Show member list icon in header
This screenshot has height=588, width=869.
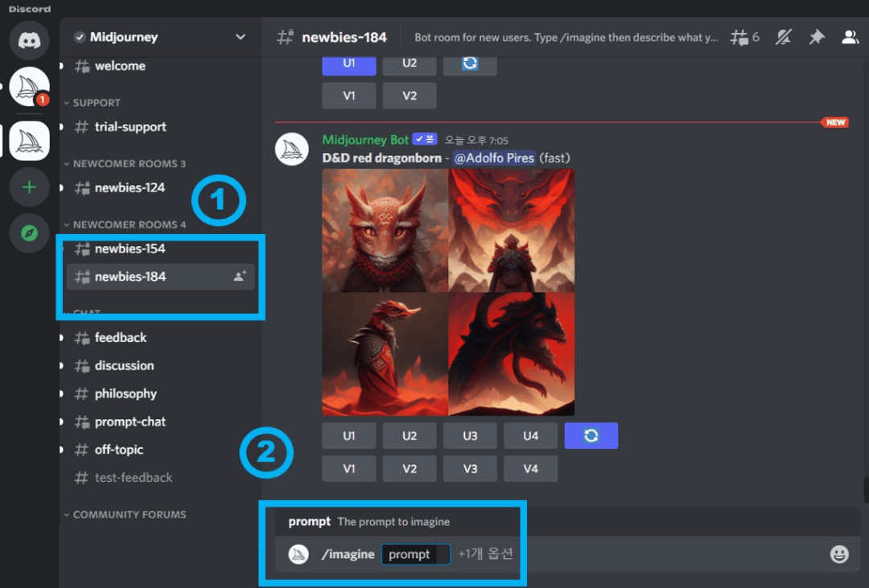click(x=850, y=37)
